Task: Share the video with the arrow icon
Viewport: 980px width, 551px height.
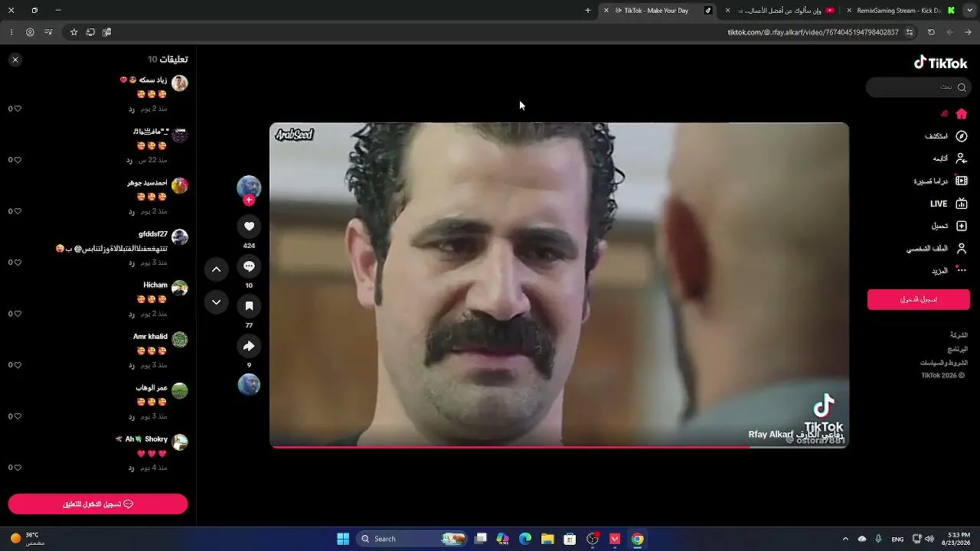Action: (x=249, y=346)
